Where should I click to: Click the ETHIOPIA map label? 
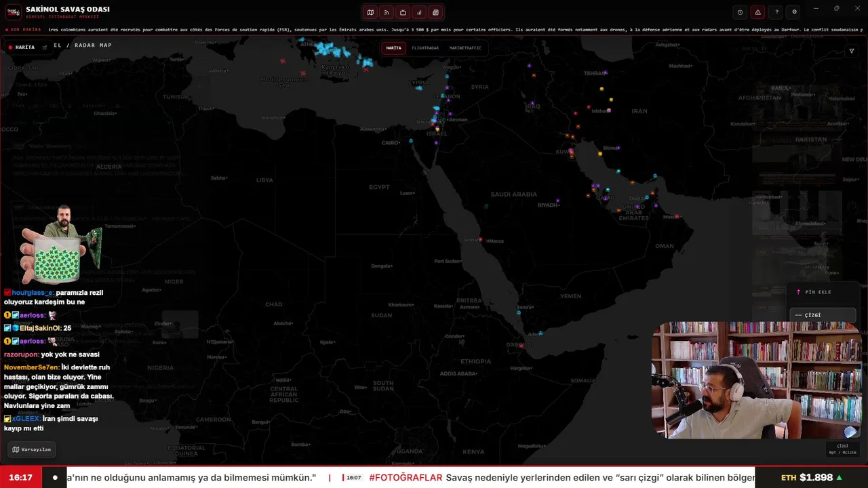475,361
